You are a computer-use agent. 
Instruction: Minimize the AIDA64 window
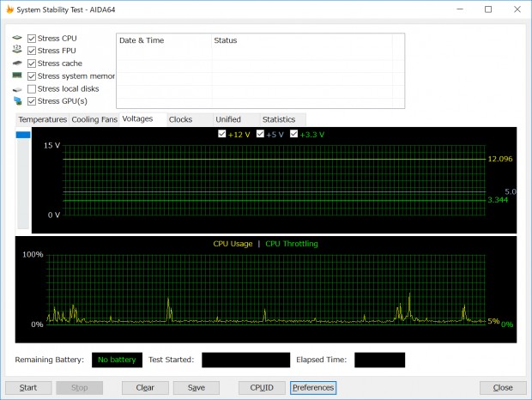(460, 9)
